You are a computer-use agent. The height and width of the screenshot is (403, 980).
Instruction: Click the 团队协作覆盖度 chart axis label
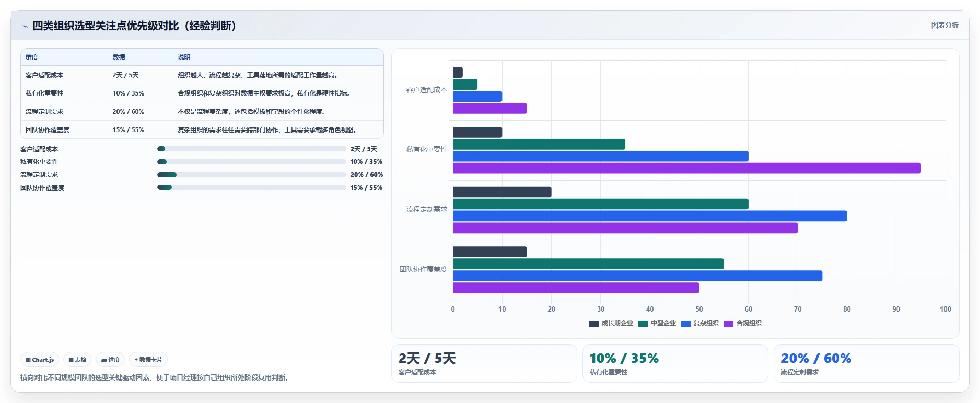tap(424, 269)
